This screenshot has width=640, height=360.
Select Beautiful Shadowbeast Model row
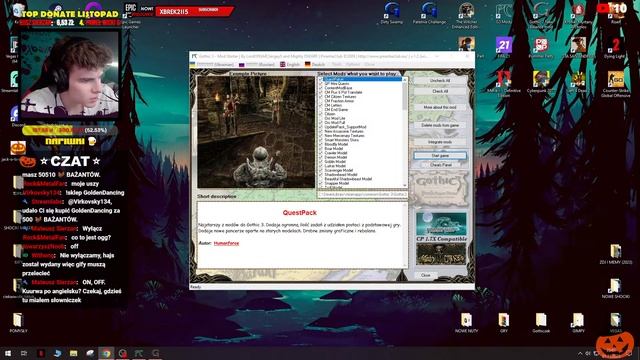348,179
